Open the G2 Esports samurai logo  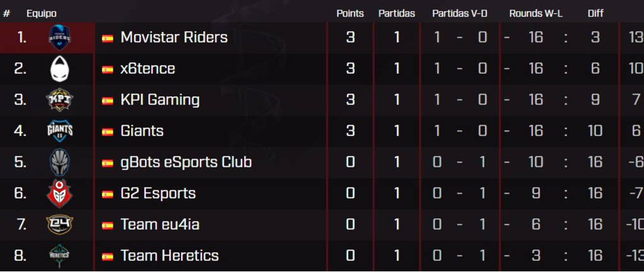point(59,193)
